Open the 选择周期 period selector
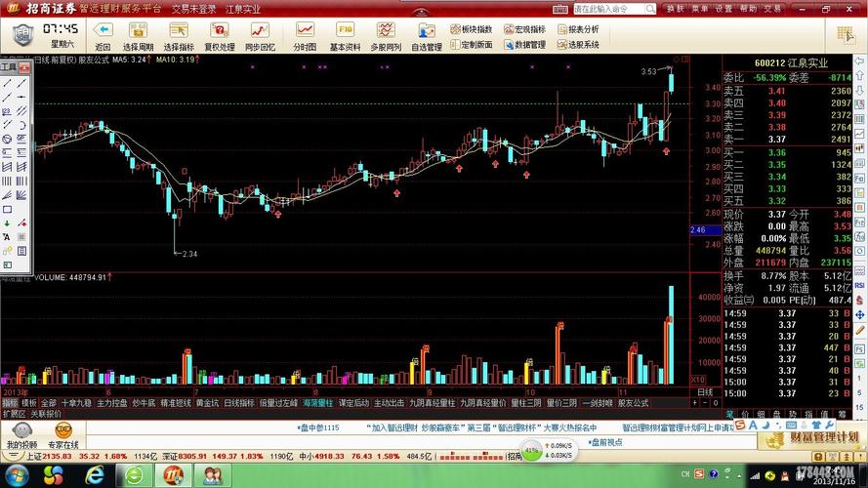868x488 pixels. (x=138, y=36)
